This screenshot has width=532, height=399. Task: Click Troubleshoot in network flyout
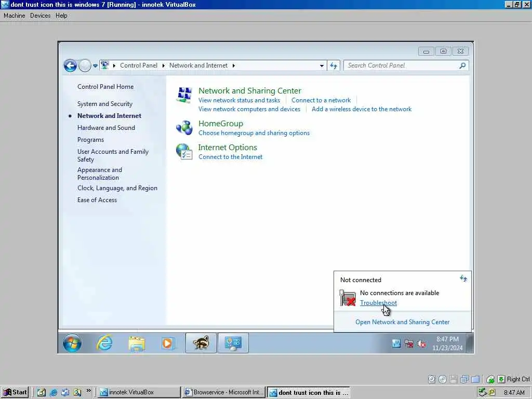click(x=378, y=303)
